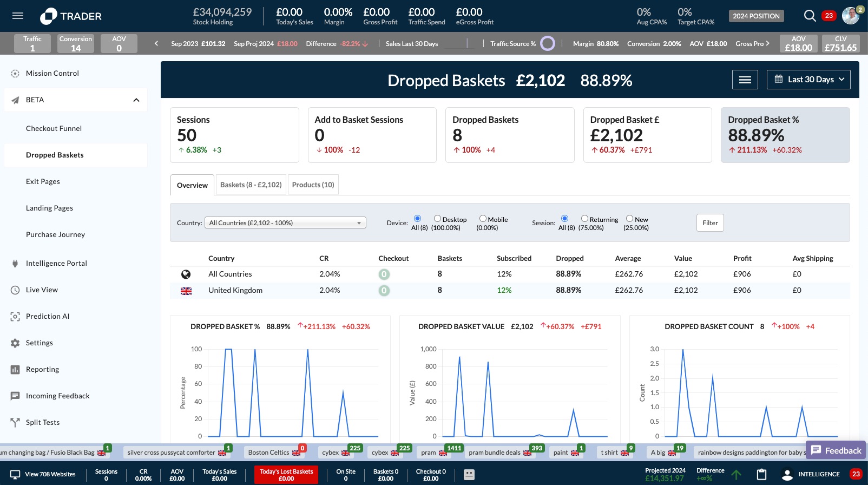
Task: Click the green up arrow in bottom bar
Action: click(737, 475)
